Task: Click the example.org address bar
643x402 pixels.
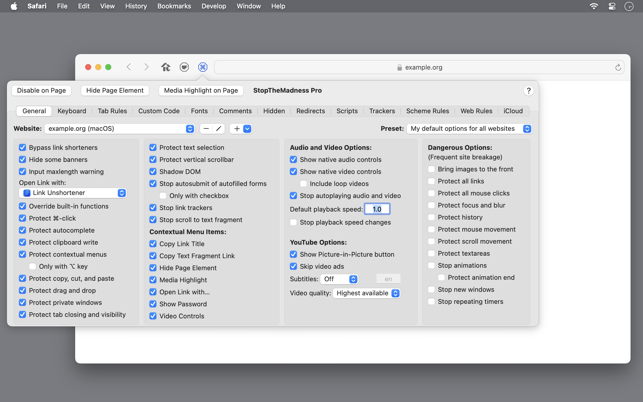Action: pos(419,67)
